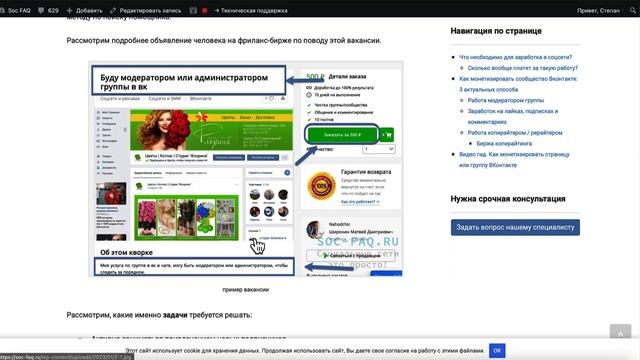
Task: Accept cookies with the OK button
Action: pyautogui.click(x=497, y=350)
